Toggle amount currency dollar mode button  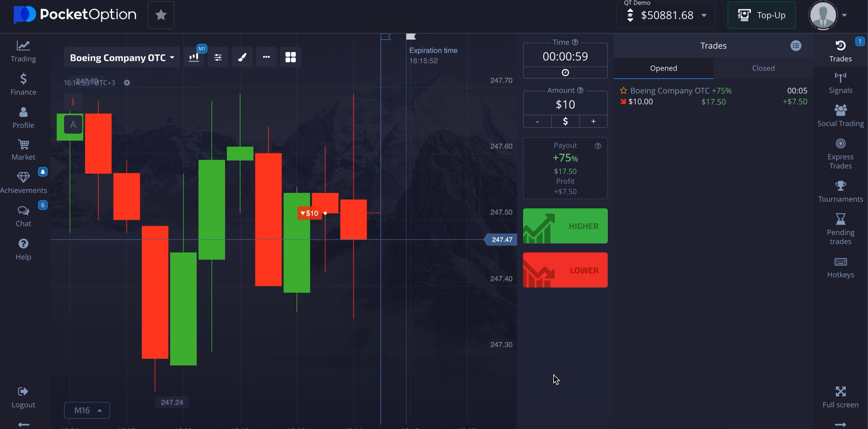click(565, 121)
